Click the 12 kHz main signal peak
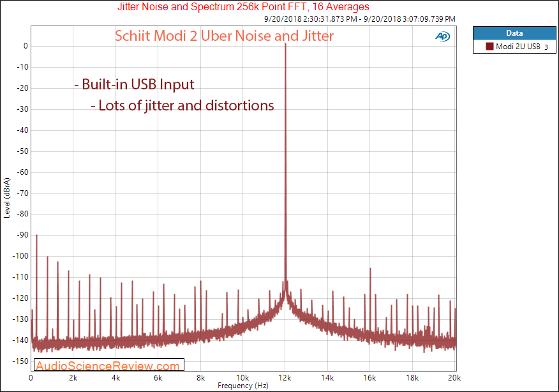The width and height of the screenshot is (559, 392). (x=285, y=44)
